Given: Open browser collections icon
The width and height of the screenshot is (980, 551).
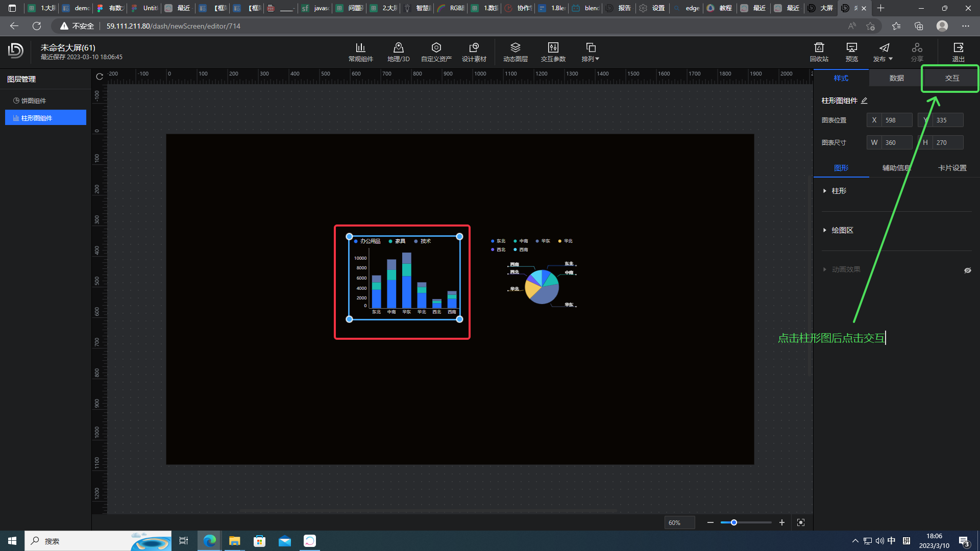Looking at the screenshot, I should [x=919, y=26].
